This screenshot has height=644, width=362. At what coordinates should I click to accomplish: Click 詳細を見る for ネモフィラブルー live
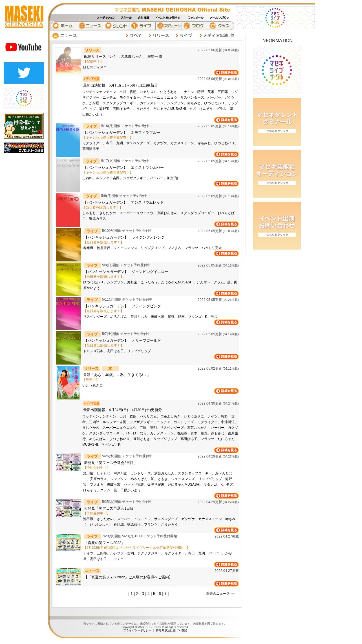tap(226, 154)
